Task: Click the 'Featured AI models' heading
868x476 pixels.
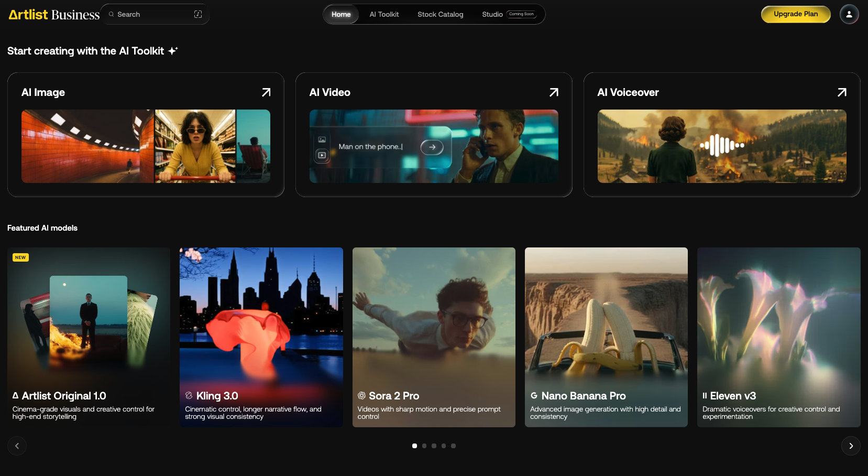Action: [x=42, y=228]
